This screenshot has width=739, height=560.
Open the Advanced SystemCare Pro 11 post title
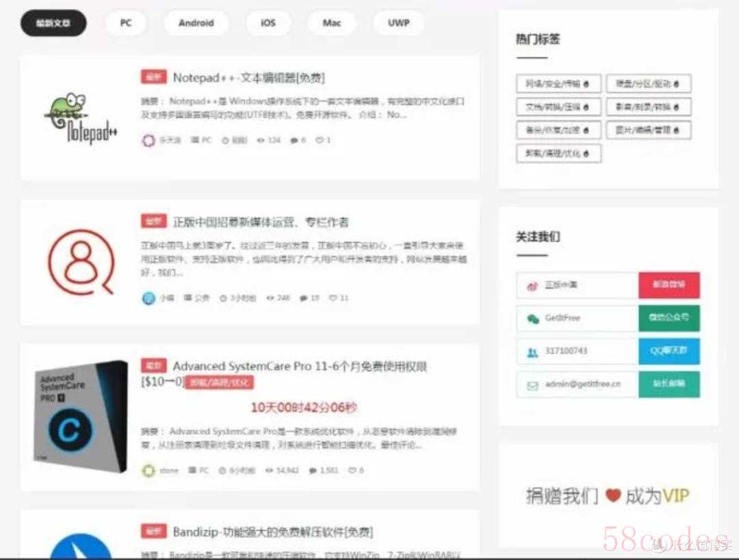(300, 366)
